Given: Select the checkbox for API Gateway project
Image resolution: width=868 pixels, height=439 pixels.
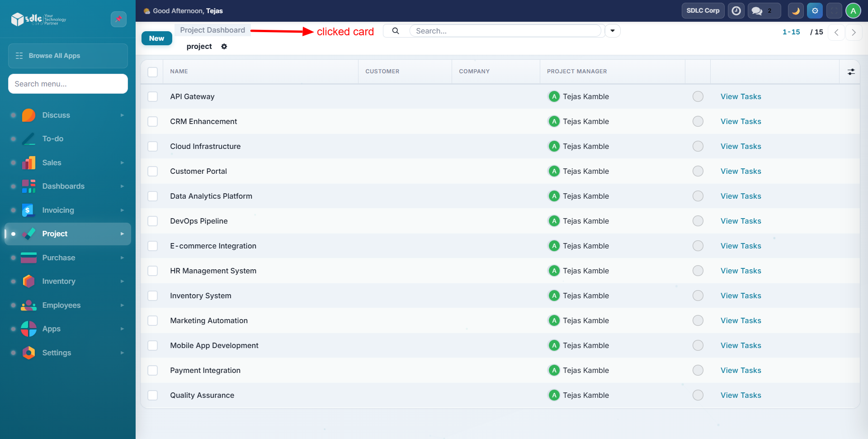Looking at the screenshot, I should click(152, 96).
